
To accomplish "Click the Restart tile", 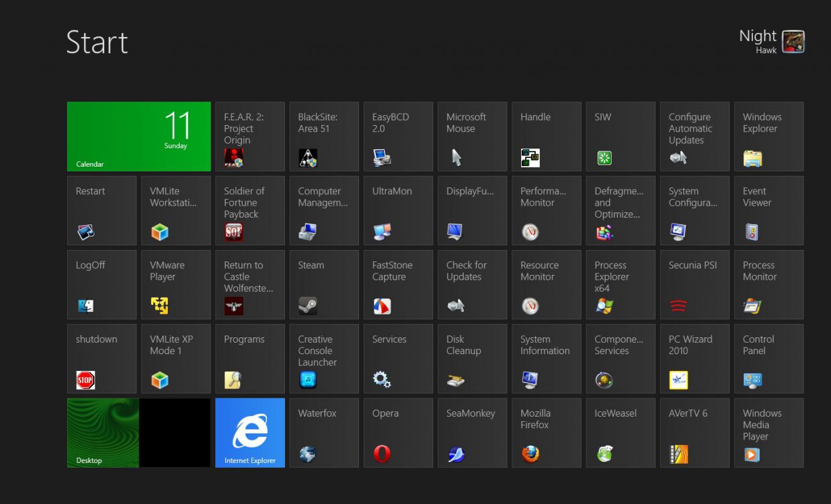I will pyautogui.click(x=102, y=210).
